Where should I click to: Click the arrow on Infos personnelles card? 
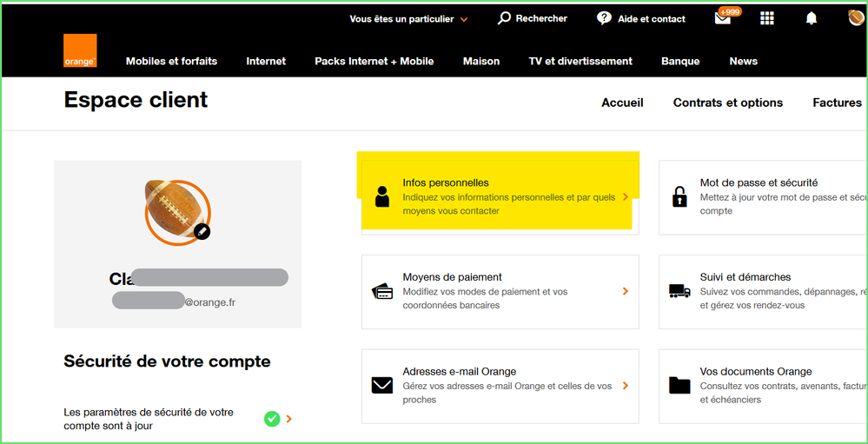626,196
